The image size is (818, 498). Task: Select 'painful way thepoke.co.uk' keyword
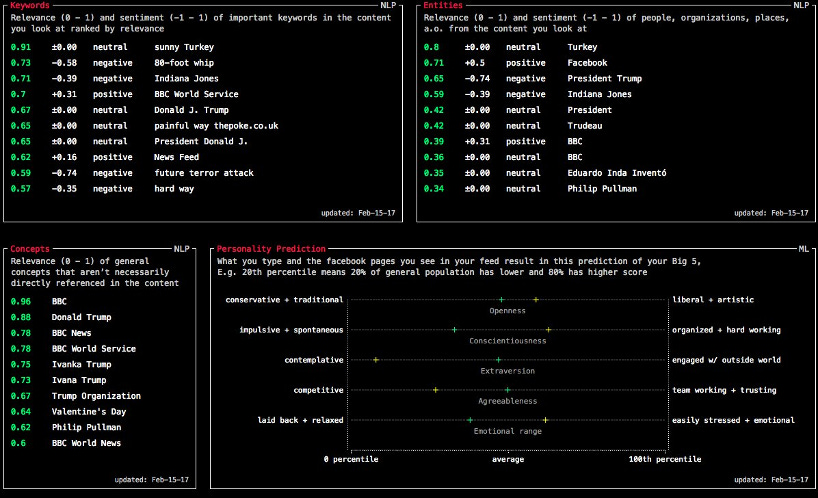click(216, 126)
